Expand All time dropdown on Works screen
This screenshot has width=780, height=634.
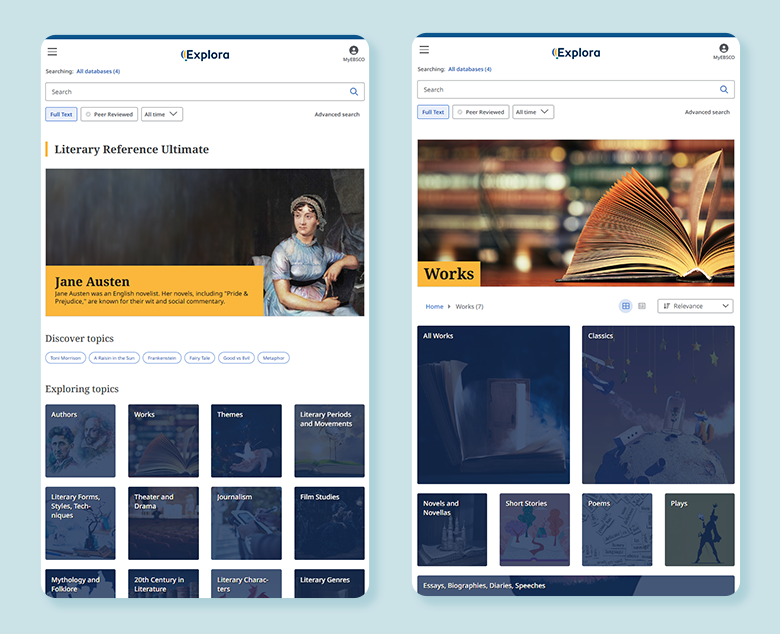tap(533, 112)
